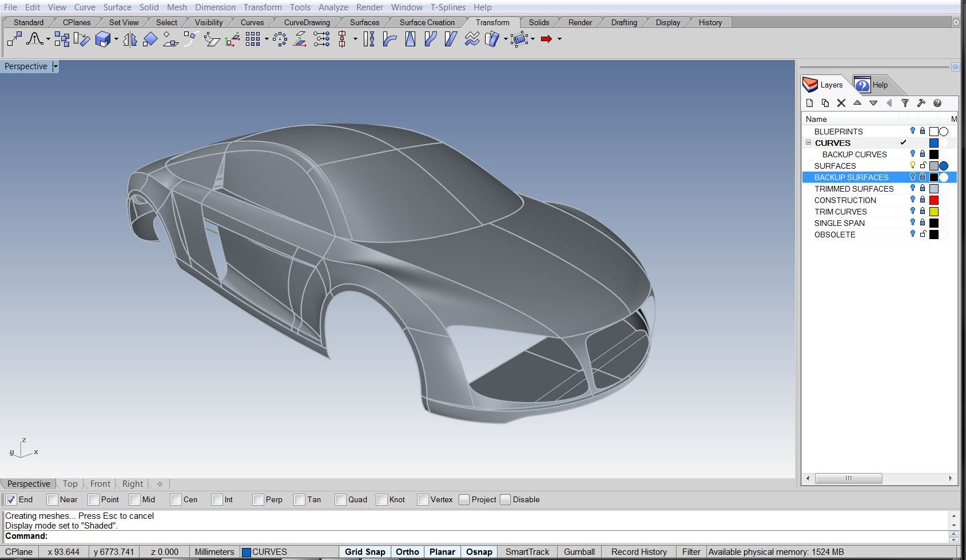Click the yellow TRIM CURVES color swatch

[x=933, y=211]
